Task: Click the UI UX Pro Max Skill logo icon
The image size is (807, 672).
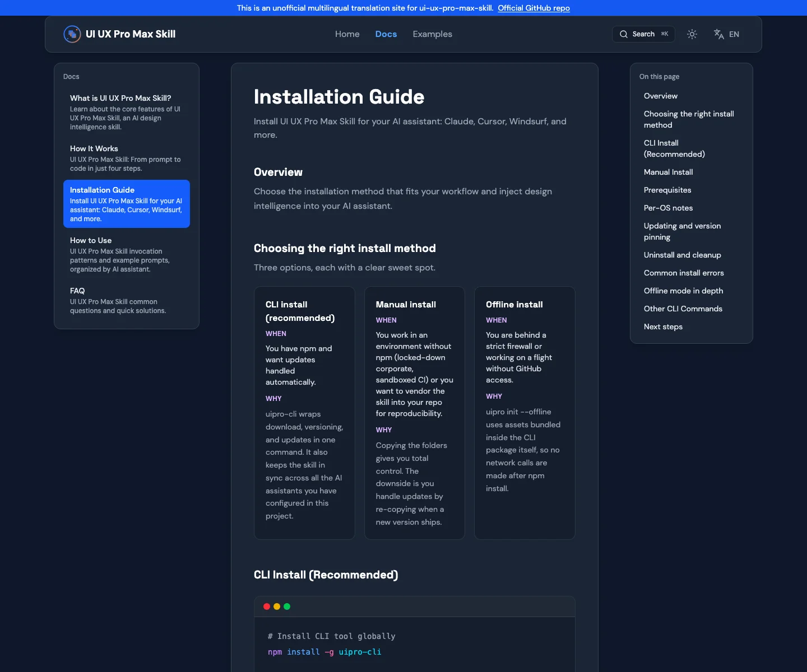Action: pyautogui.click(x=72, y=34)
